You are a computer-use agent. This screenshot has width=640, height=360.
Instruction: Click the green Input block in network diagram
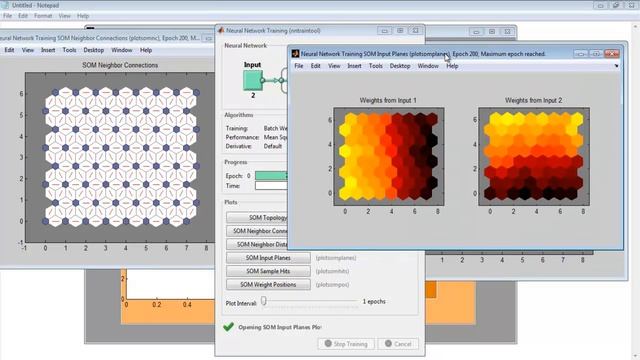click(253, 80)
